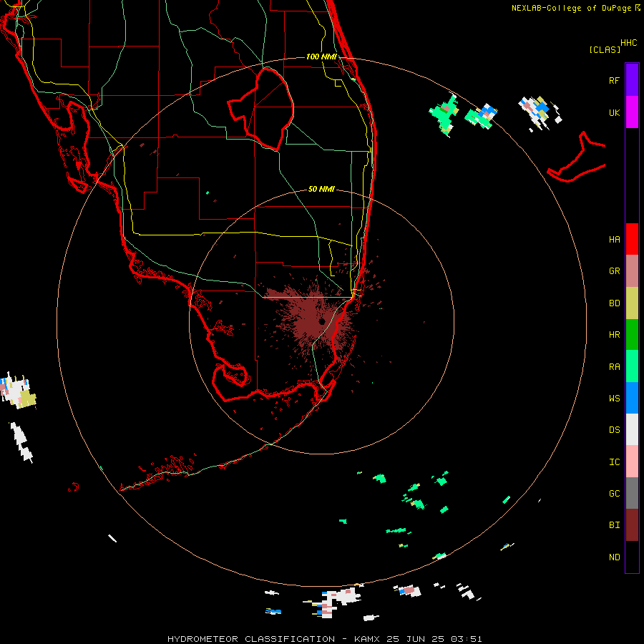
Task: Select the BD big drops legend swatch
Action: click(632, 303)
